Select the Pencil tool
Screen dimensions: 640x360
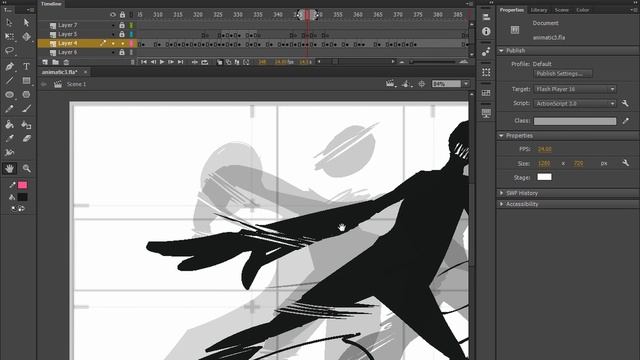(9, 109)
